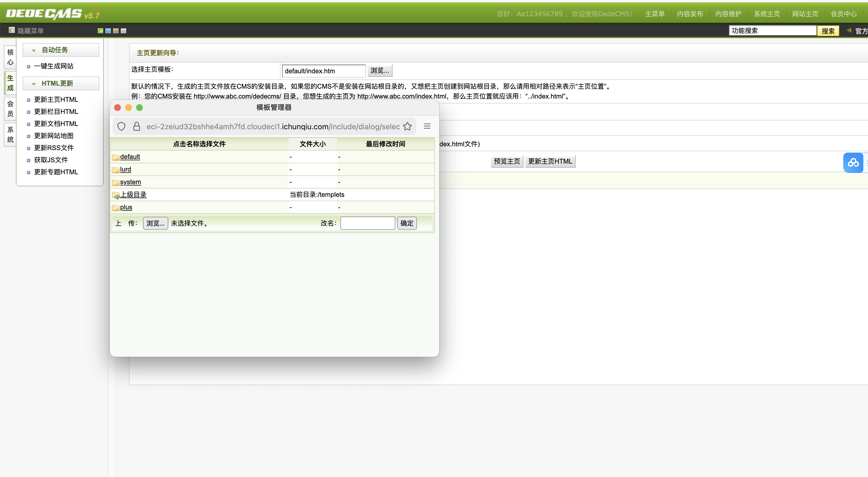This screenshot has height=477, width=868.
Task: Open the 更新栏目HTML menu entry
Action: 56,111
